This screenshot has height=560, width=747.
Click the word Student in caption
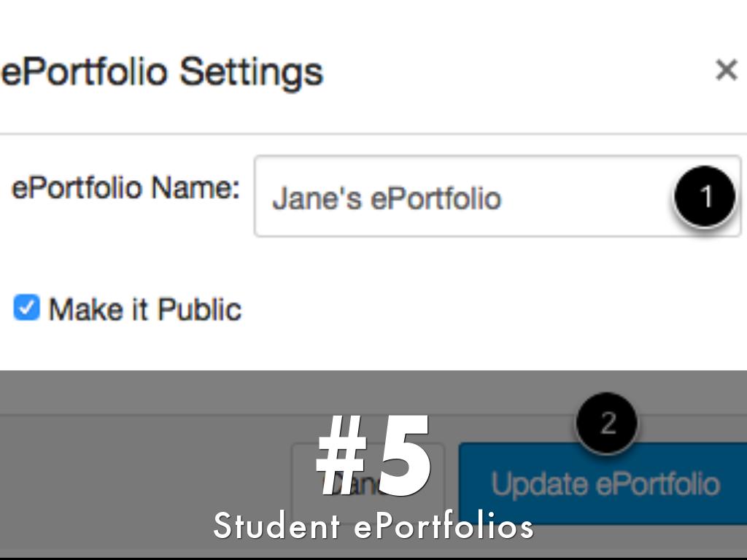tap(276, 526)
